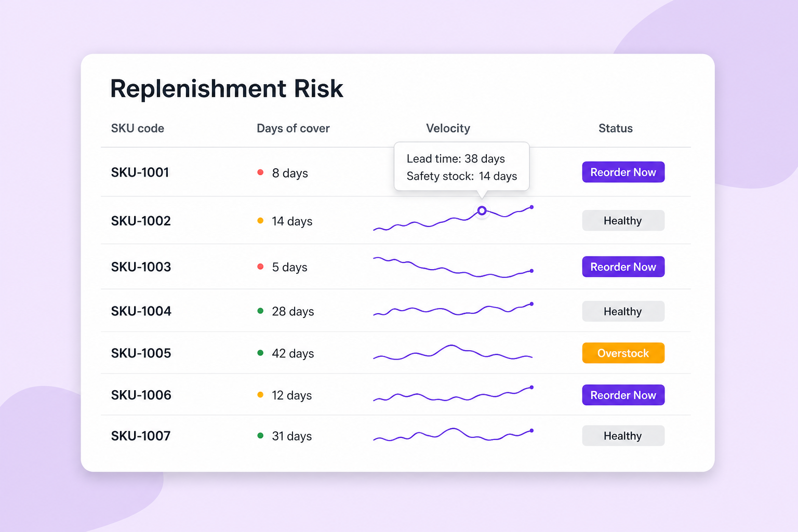Click the SKU-1005 velocity sparkline
Image resolution: width=798 pixels, height=532 pixels.
pos(453,353)
